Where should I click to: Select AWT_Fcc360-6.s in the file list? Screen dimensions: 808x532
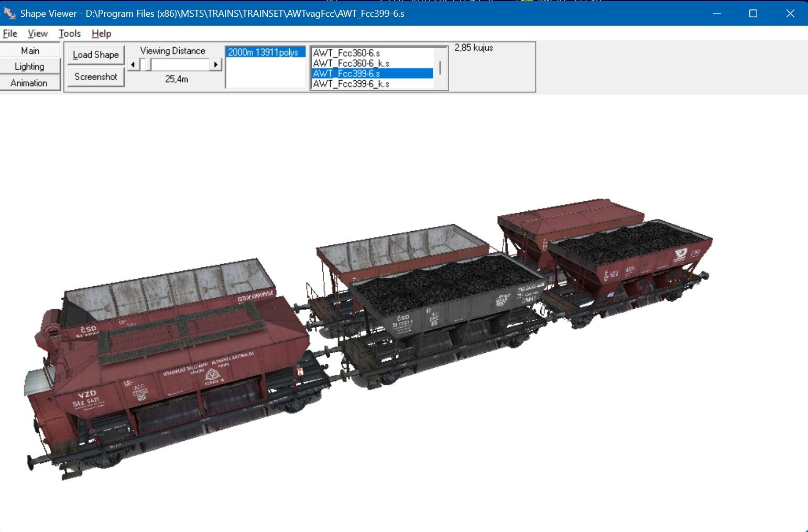point(346,53)
